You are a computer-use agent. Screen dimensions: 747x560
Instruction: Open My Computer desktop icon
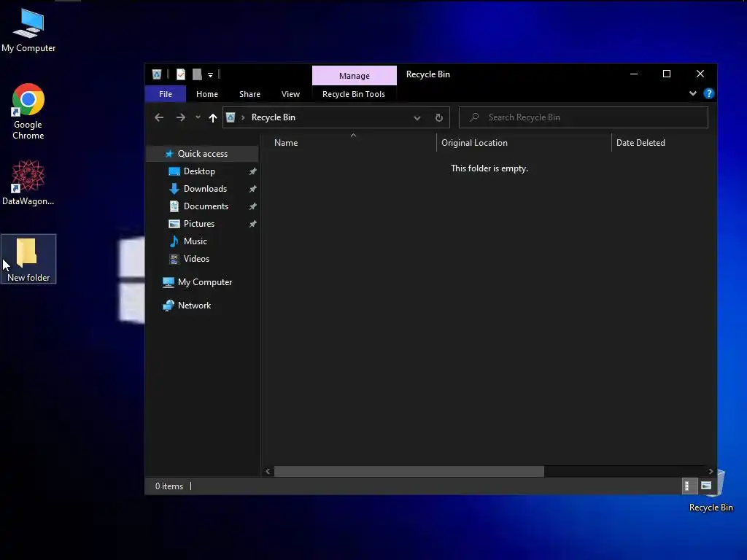point(28,31)
